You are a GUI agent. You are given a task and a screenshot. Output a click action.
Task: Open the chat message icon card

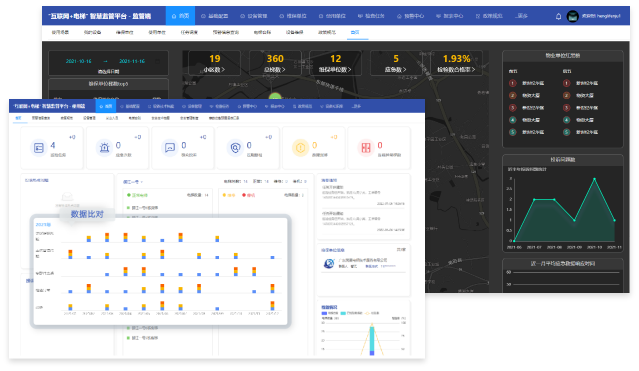(170, 147)
